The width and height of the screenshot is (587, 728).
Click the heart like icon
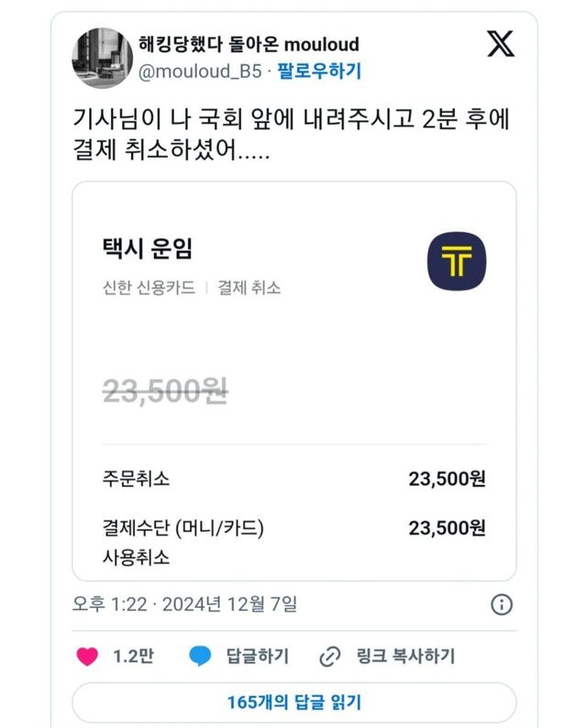(87, 656)
